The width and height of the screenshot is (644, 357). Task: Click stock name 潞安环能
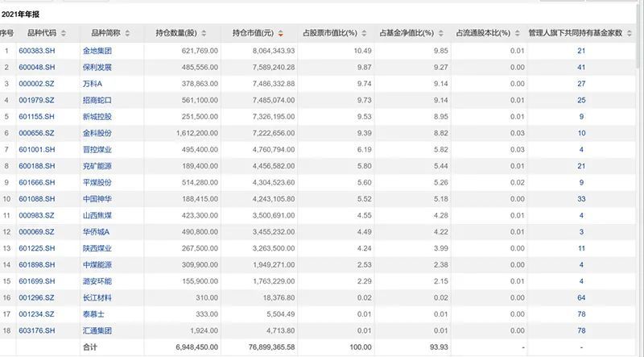(x=97, y=281)
